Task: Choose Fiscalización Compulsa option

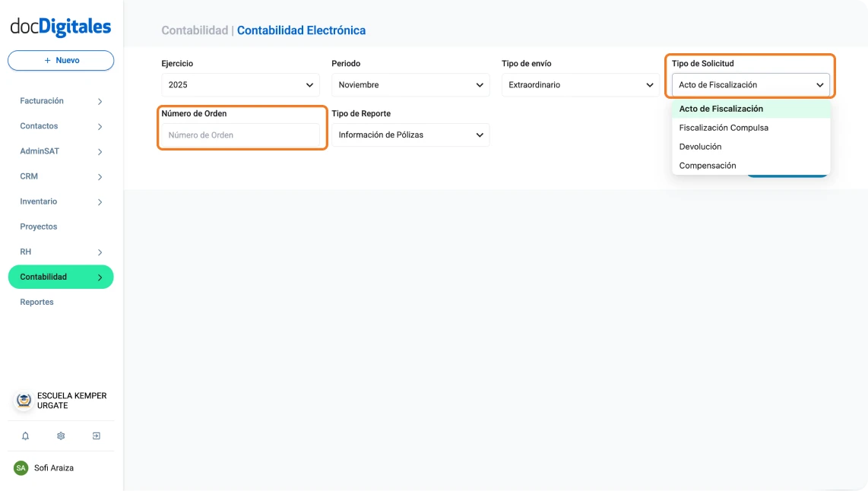Action: pyautogui.click(x=724, y=127)
